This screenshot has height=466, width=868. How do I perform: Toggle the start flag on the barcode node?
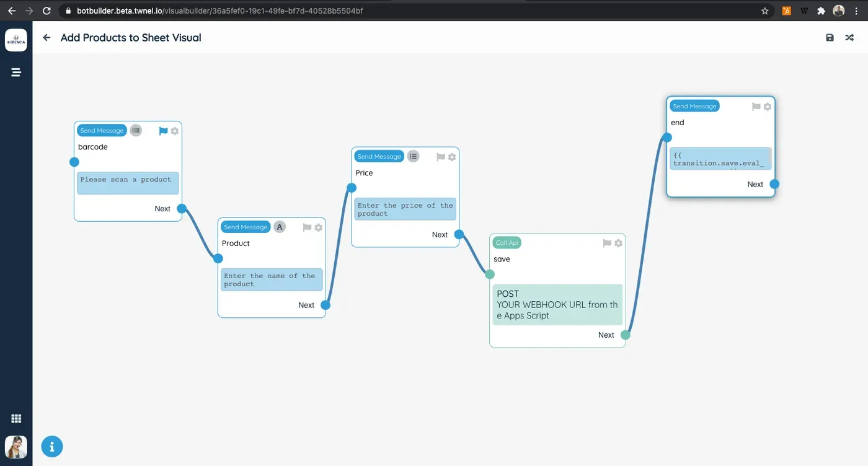164,131
